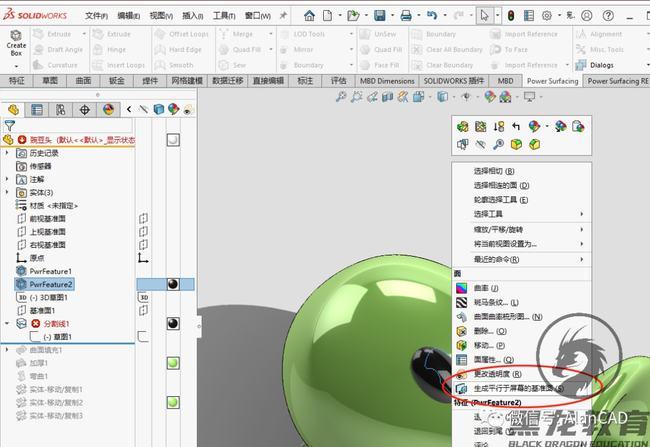Open the 最近的命令 submenu arrow
The height and width of the screenshot is (447, 650).
click(x=582, y=260)
